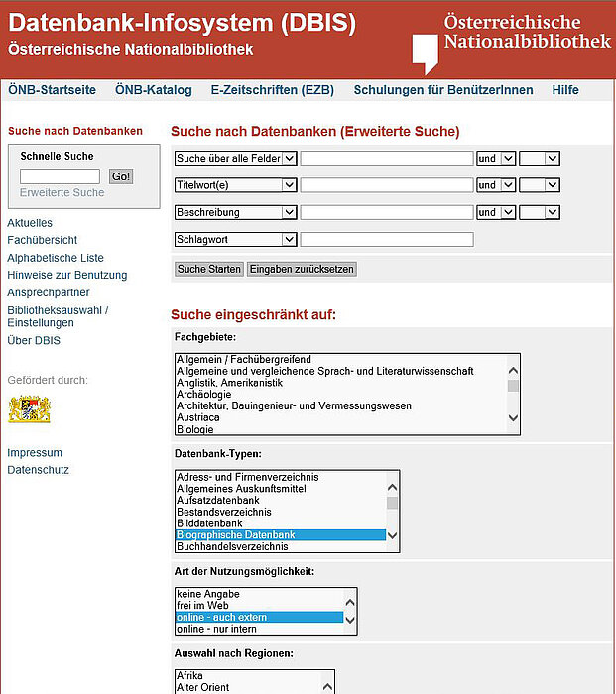Screen dimensions: 616x694
Task: Select 'Archäologie' in Fachgebiete list
Action: tap(340, 394)
